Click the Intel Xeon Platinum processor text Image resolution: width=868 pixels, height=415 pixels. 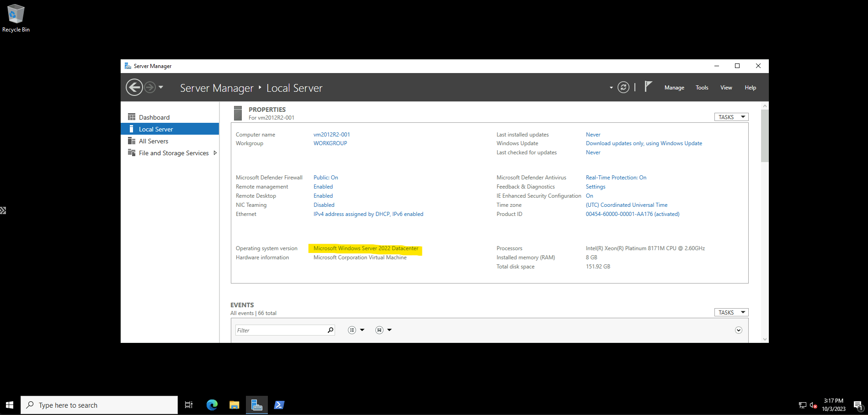coord(645,248)
